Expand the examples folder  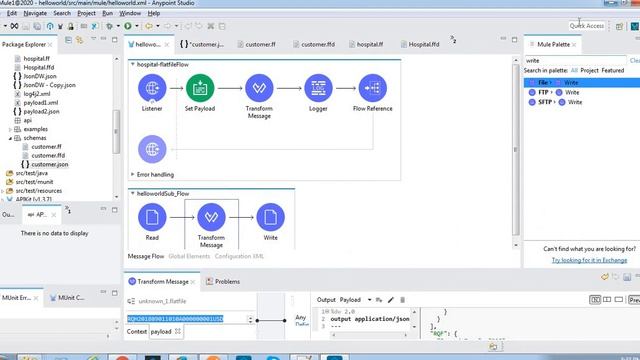click(x=10, y=129)
